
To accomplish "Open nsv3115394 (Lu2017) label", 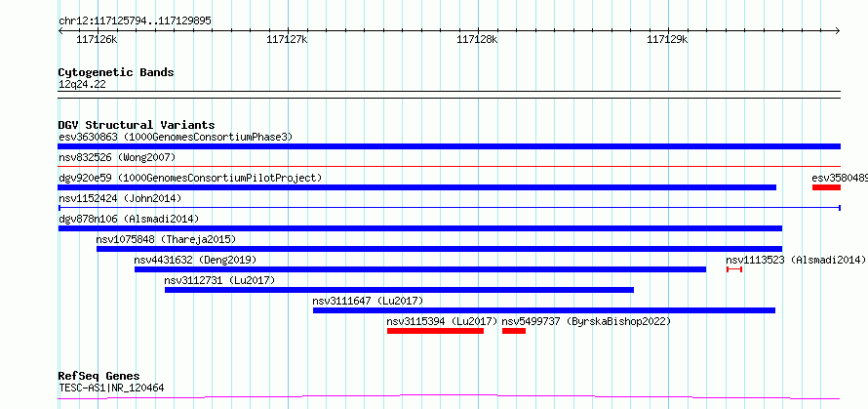I will [443, 321].
